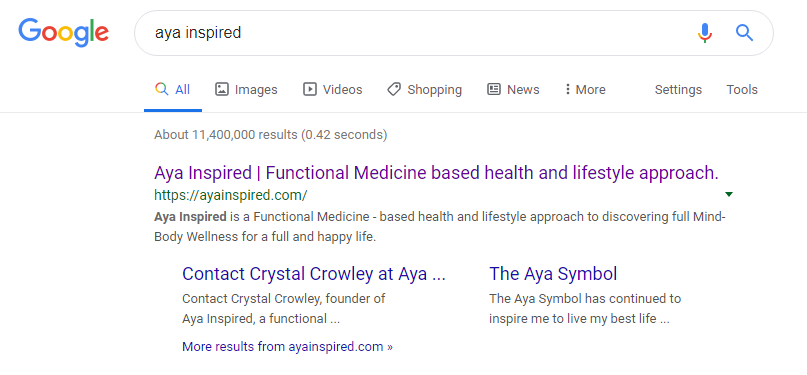
Task: Click More results from ayainspired.com
Action: tap(287, 347)
